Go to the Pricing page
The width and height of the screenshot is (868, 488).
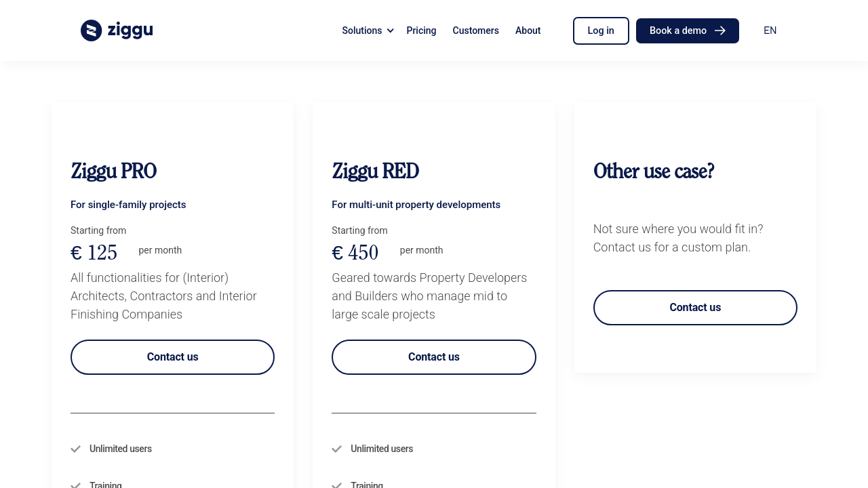tap(421, 30)
